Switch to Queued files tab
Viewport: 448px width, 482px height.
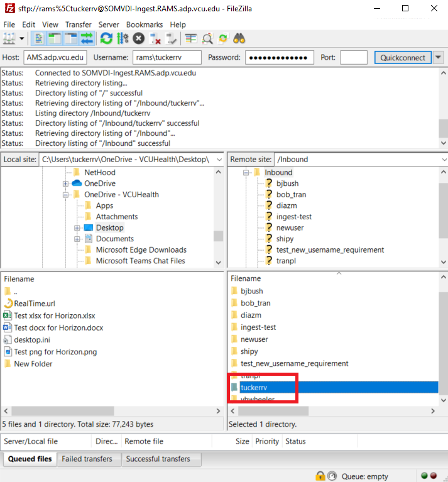pos(30,459)
